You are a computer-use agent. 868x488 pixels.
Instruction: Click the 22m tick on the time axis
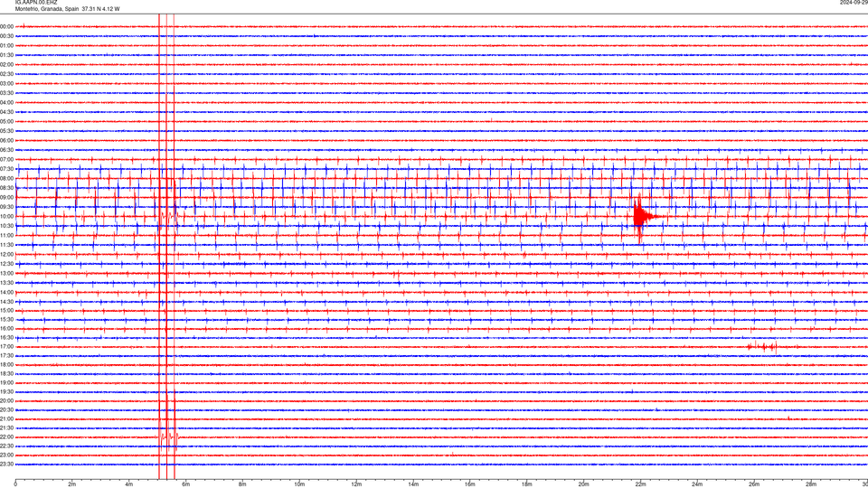(x=640, y=484)
